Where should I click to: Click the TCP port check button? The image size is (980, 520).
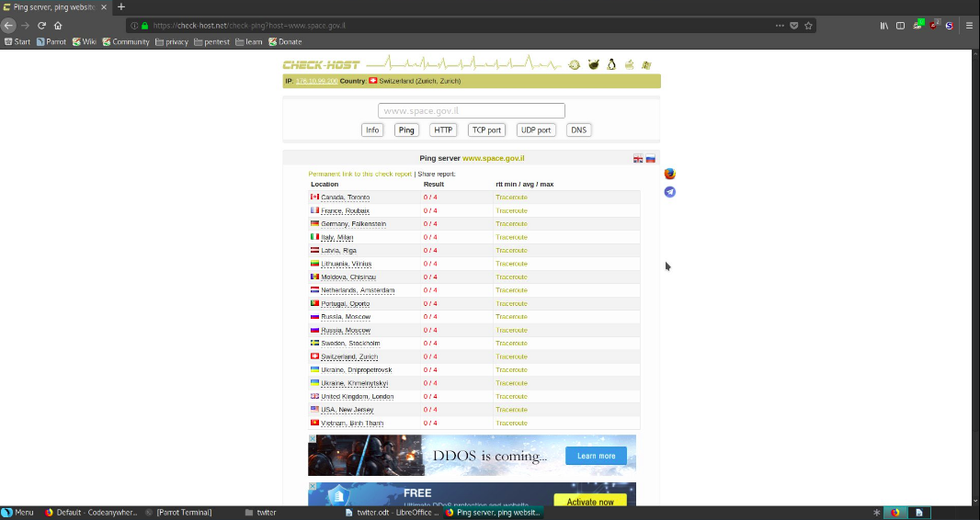486,130
